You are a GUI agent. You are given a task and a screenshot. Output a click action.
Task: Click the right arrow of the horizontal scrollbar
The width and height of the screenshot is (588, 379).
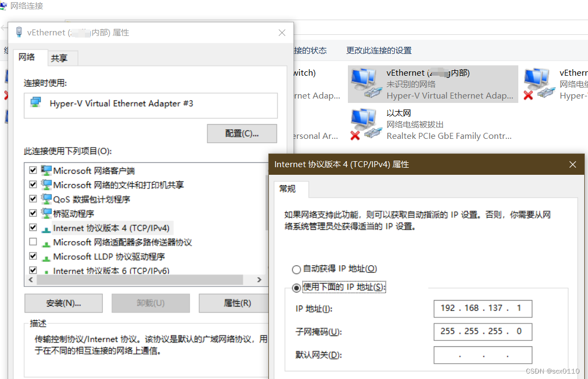pyautogui.click(x=259, y=280)
